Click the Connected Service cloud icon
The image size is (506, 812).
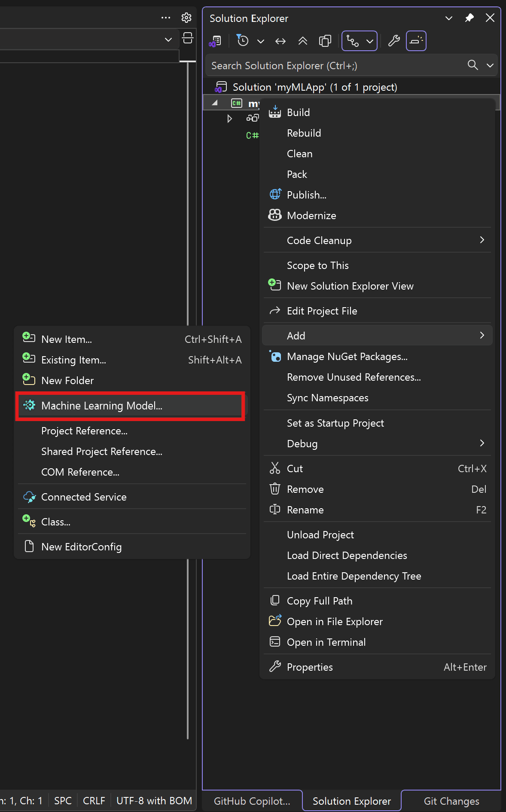(29, 497)
